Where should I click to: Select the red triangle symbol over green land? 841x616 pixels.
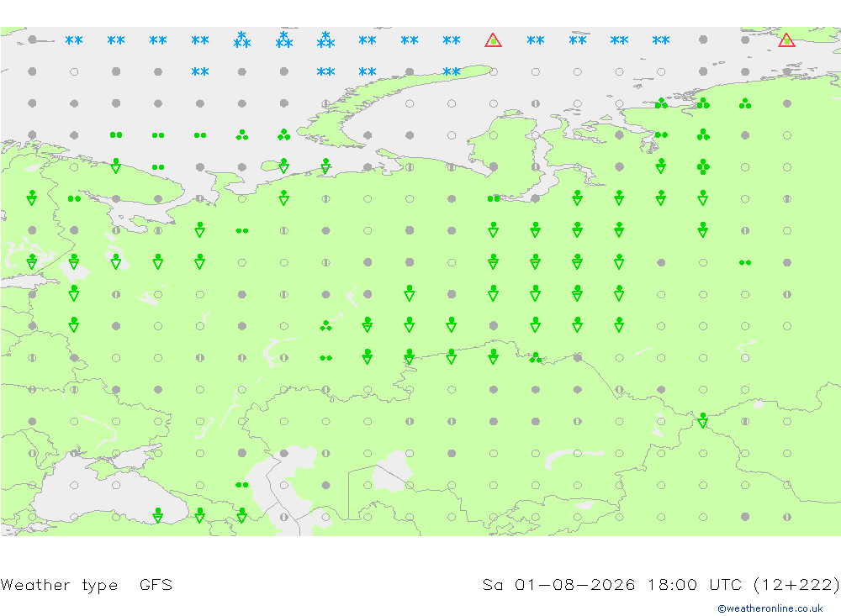point(786,40)
